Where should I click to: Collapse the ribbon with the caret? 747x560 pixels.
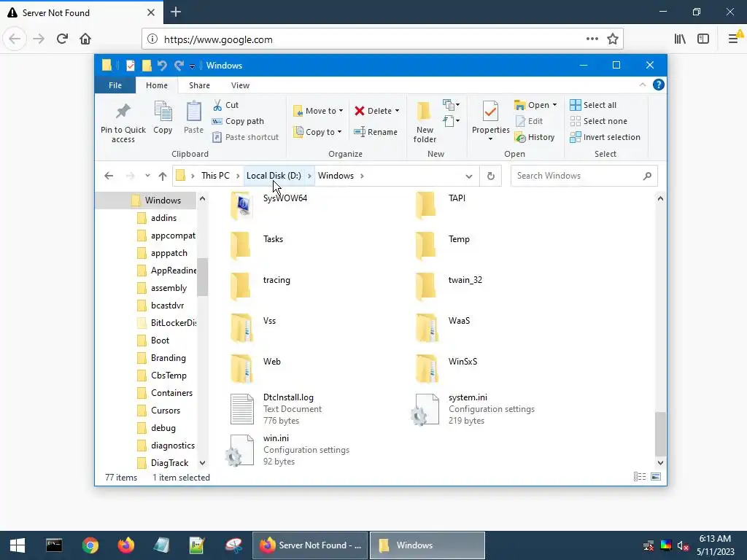click(x=643, y=85)
